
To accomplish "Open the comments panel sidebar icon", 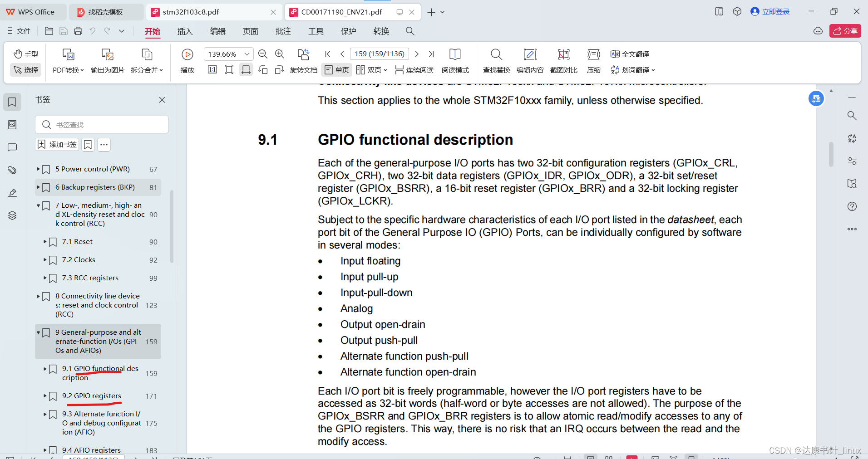I will tap(12, 147).
